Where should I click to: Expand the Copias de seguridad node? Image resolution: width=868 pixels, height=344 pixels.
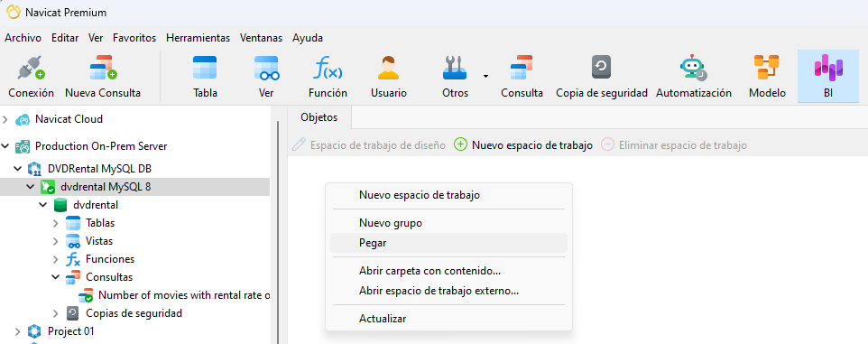click(x=55, y=313)
